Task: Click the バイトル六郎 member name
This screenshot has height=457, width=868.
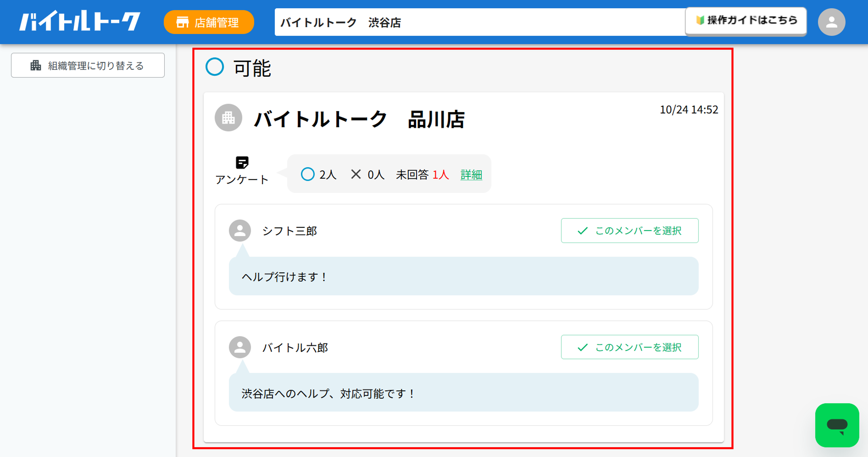Action: tap(295, 348)
